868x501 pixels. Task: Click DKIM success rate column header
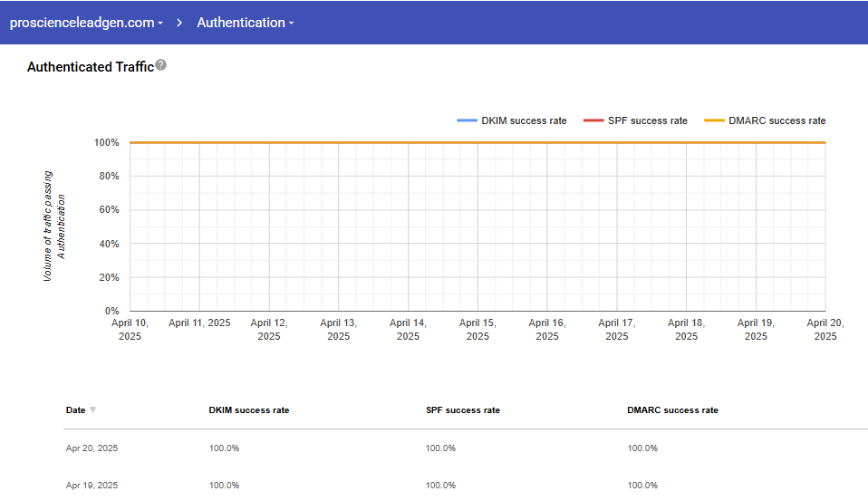pos(249,410)
